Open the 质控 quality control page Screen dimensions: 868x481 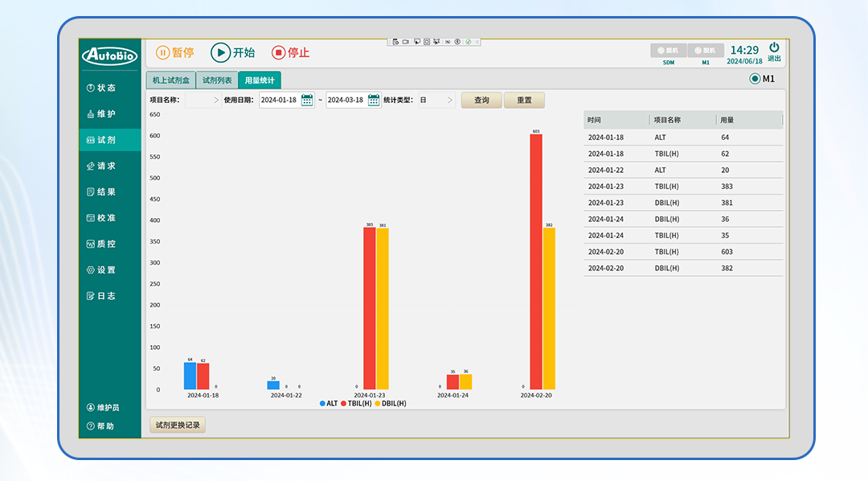point(110,244)
